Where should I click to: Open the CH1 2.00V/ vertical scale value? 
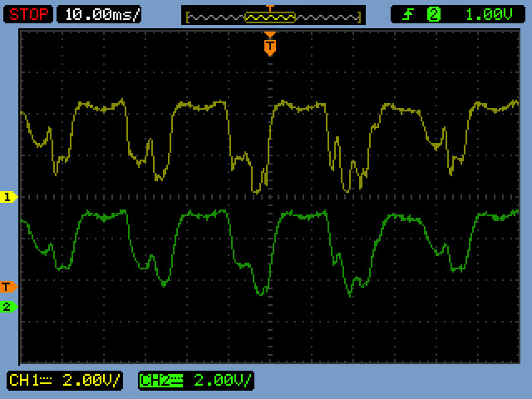(91, 381)
